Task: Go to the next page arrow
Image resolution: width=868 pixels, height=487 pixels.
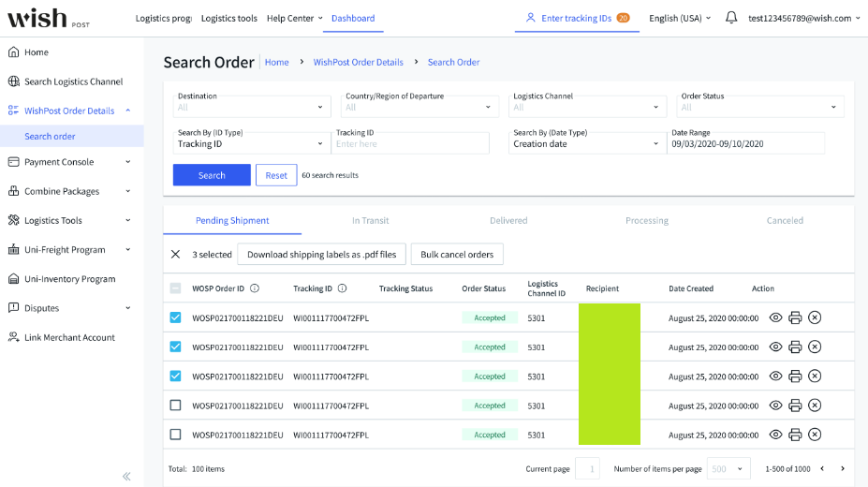Action: [x=843, y=468]
